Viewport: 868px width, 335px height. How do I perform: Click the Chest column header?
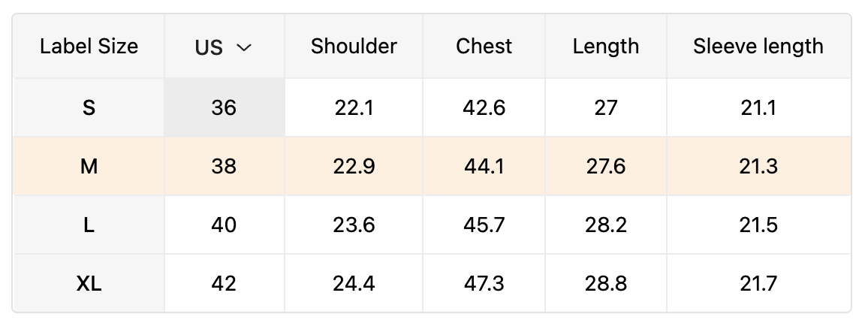click(484, 47)
